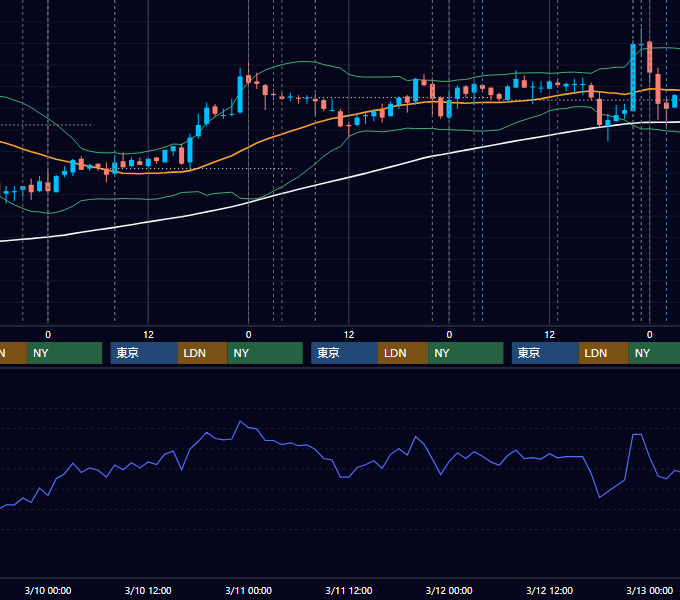The height and width of the screenshot is (600, 680).
Task: Select the NY session block ending 3/10
Action: pyautogui.click(x=64, y=353)
